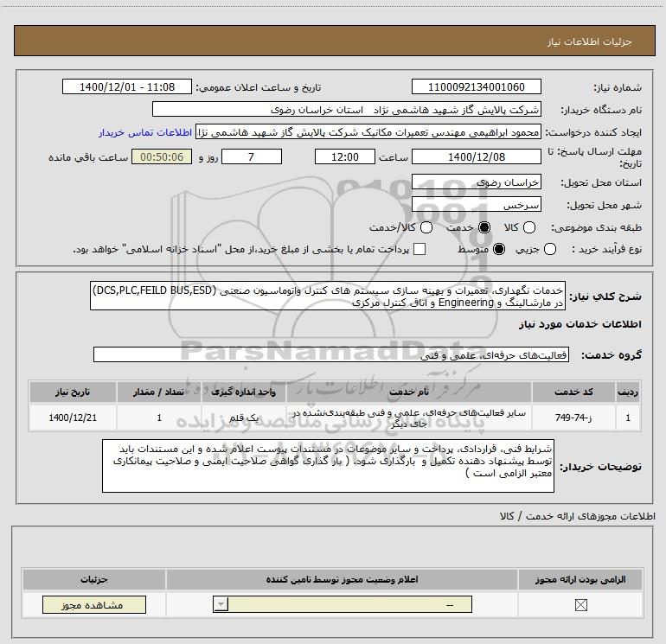
Task: Click the unit cell یک قلم
Action: tap(244, 418)
